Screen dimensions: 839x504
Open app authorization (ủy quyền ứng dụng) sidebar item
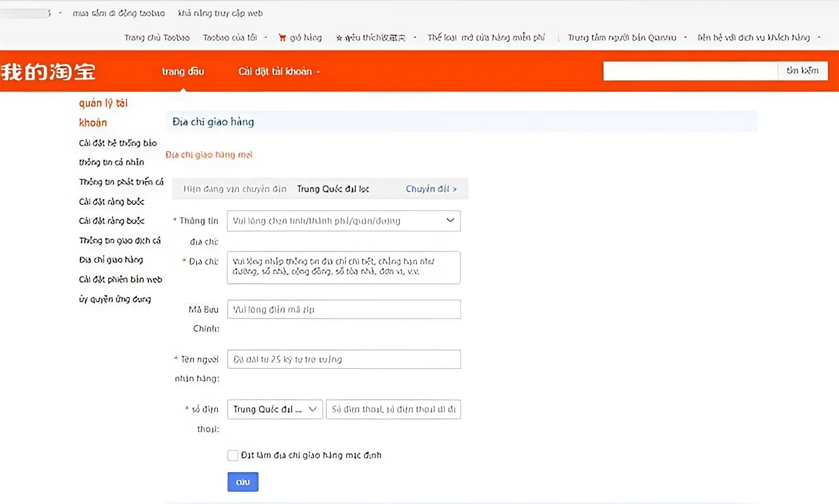pos(115,299)
